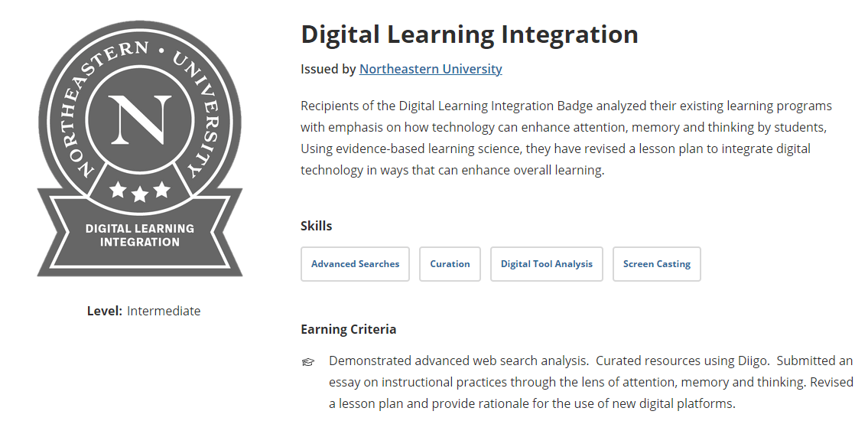Click the right star on the badge
The height and width of the screenshot is (434, 868).
pos(161,190)
